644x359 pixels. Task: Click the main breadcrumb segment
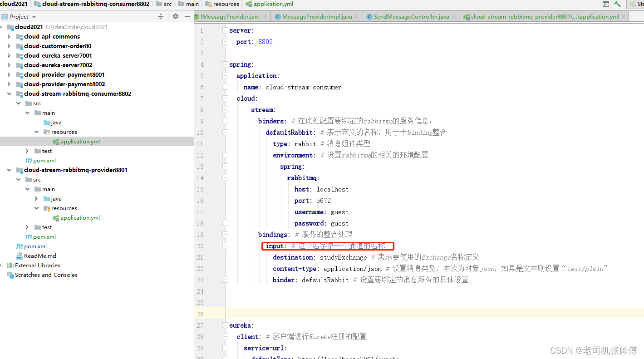click(188, 4)
